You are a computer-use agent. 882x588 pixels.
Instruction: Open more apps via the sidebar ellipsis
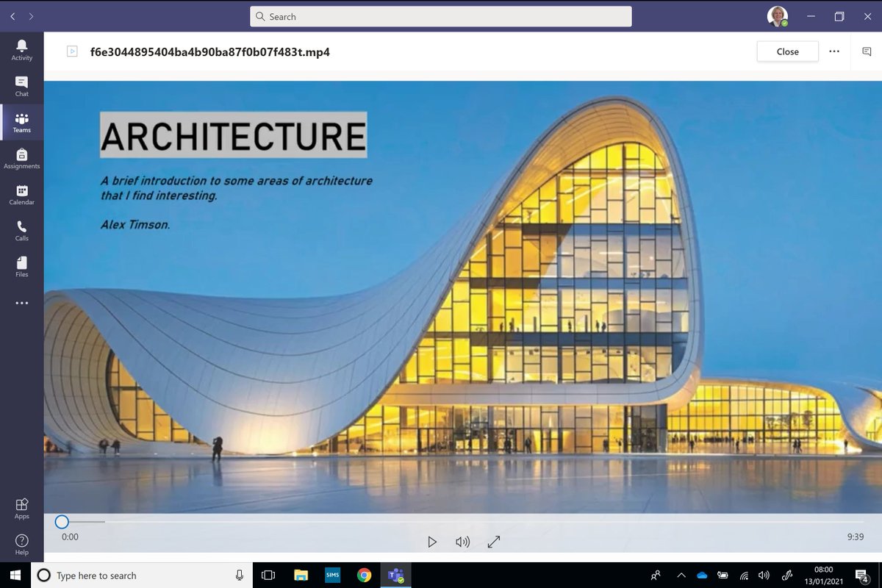(21, 303)
